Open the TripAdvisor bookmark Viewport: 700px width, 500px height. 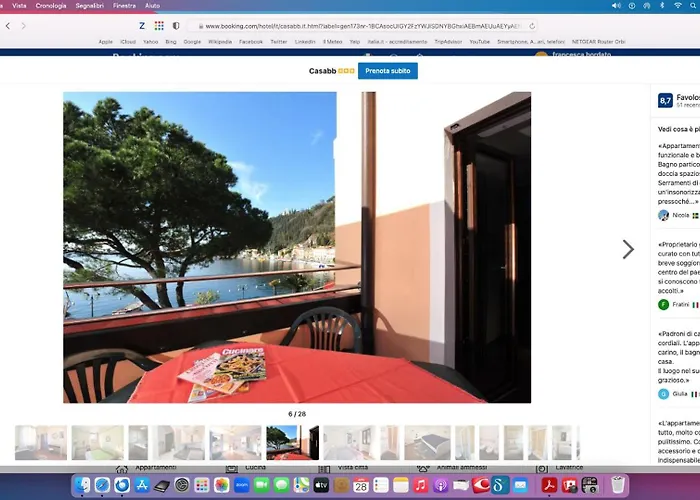(448, 42)
